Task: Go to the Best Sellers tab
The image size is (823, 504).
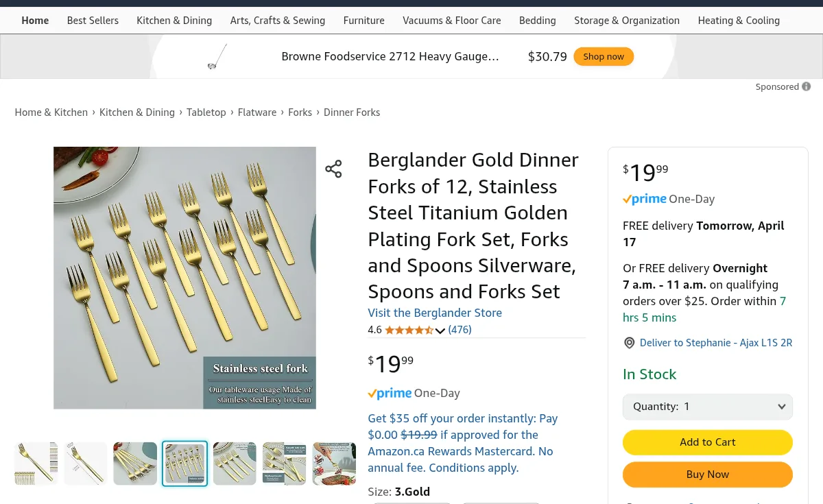Action: coord(93,21)
